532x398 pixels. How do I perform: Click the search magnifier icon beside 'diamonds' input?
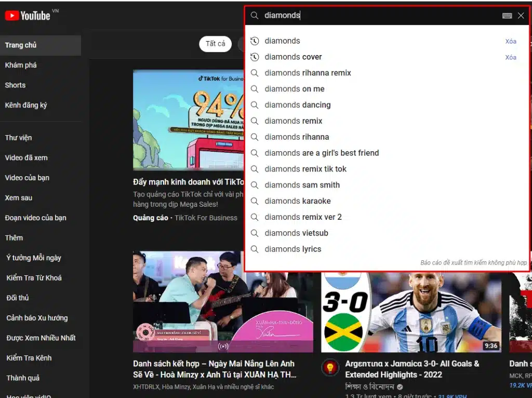coord(255,16)
